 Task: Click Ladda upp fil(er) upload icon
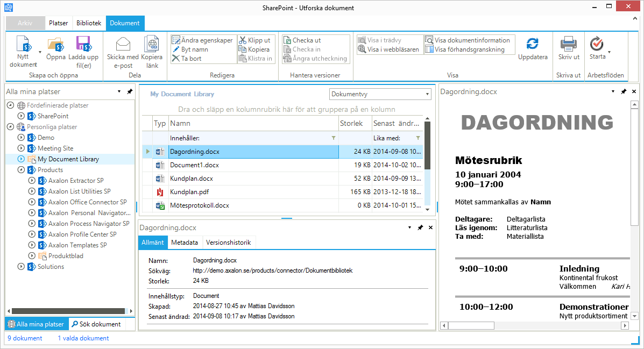[83, 44]
